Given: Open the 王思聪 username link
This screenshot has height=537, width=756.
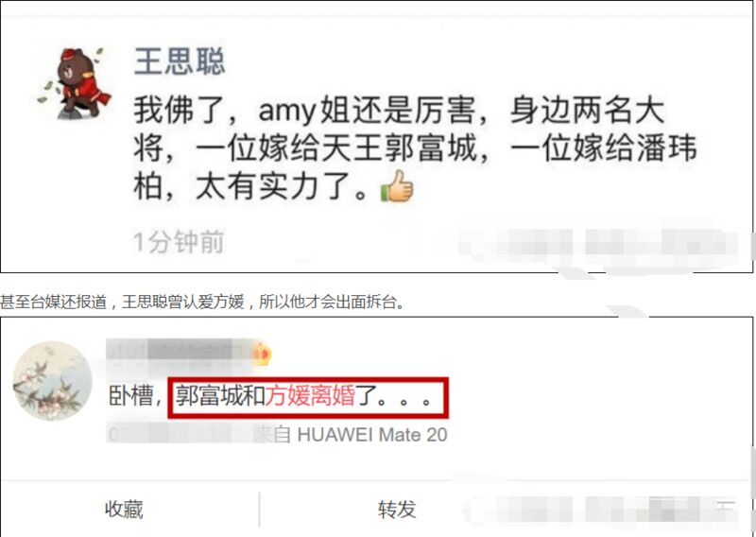Looking at the screenshot, I should [180, 61].
